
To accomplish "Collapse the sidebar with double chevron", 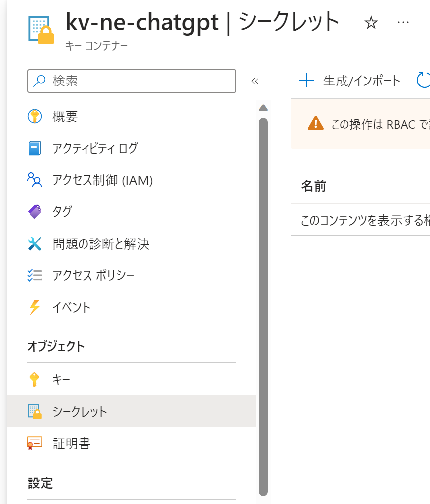I will [x=255, y=81].
